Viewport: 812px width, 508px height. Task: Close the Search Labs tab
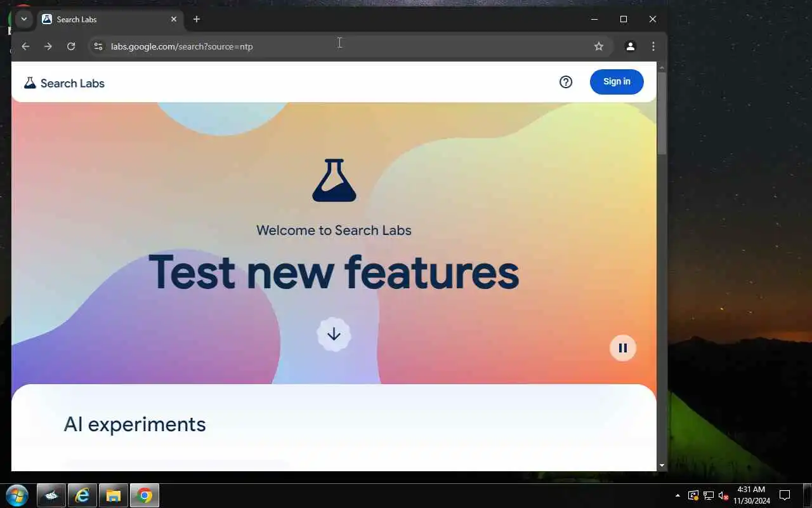[x=174, y=19]
